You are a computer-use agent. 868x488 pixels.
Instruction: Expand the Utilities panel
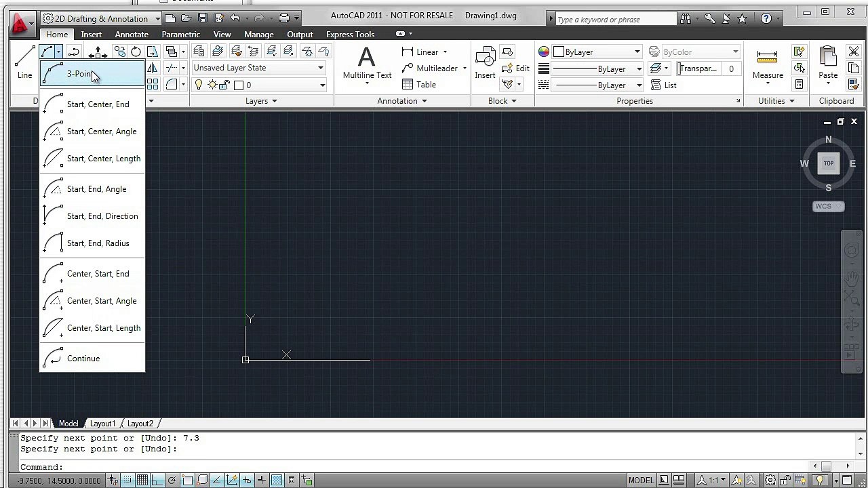click(x=776, y=101)
